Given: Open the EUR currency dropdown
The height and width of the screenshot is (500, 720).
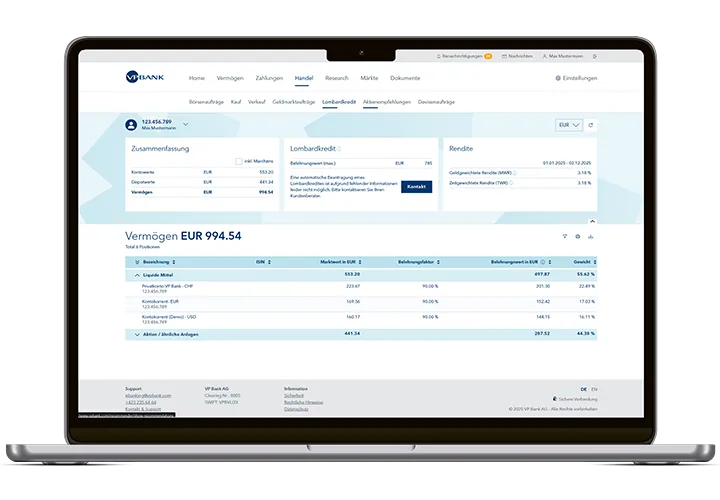Looking at the screenshot, I should (568, 125).
